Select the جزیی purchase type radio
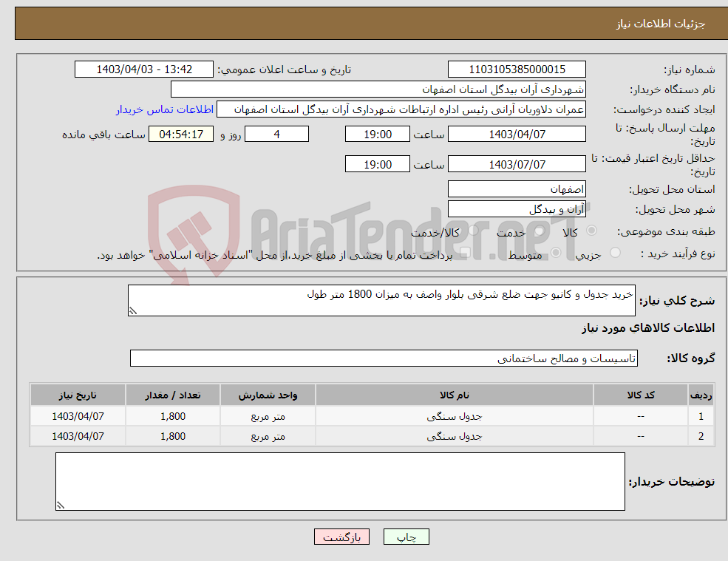 point(615,253)
